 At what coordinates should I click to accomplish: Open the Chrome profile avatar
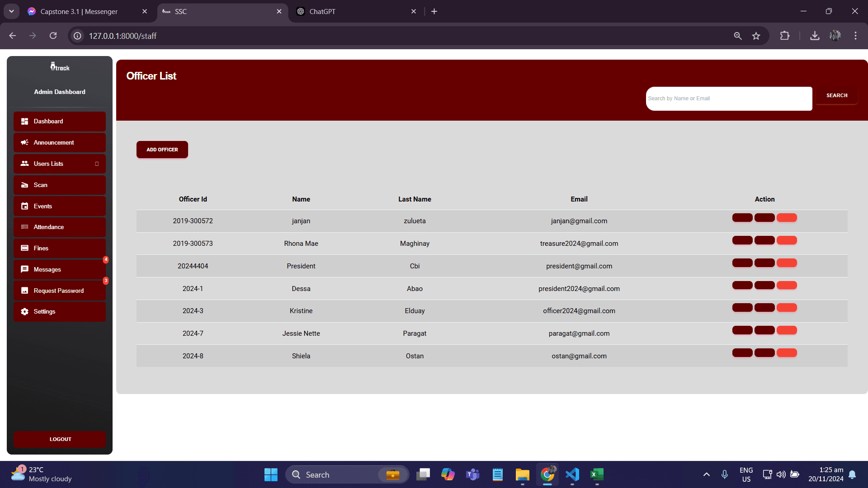click(835, 36)
